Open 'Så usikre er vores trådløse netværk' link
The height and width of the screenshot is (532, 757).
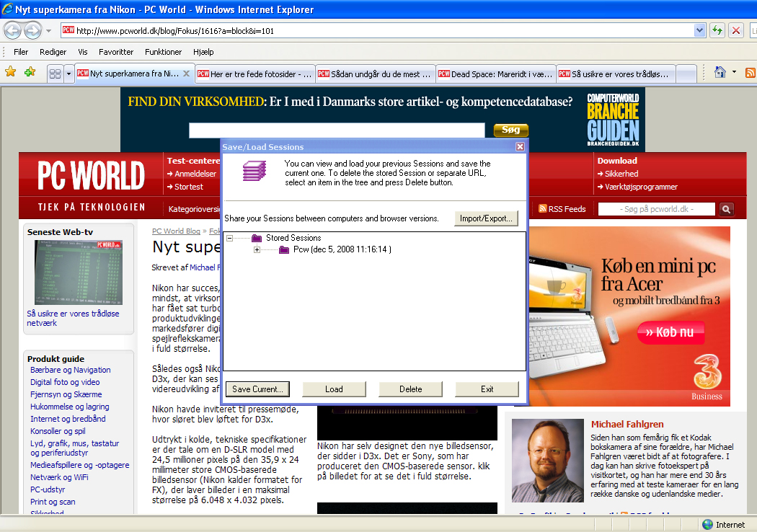(73, 318)
